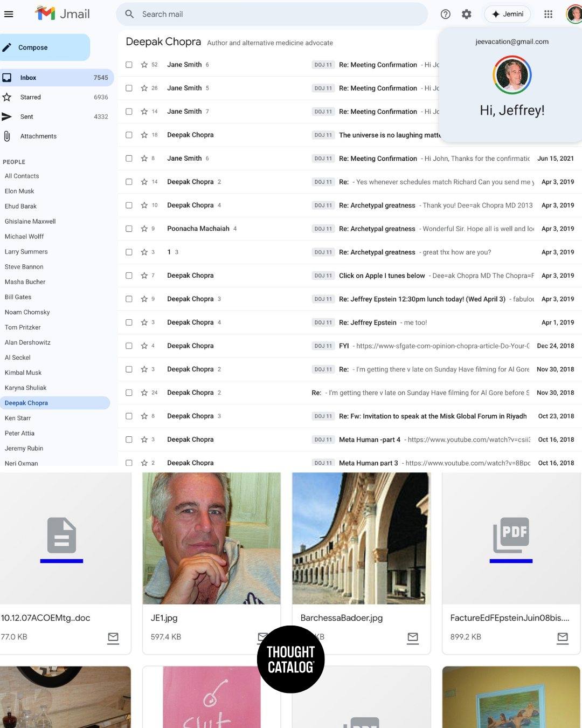Open 'Re: Jeffrey Epstein 12:30pm lunch today!' email
582x728 pixels.
(x=350, y=299)
